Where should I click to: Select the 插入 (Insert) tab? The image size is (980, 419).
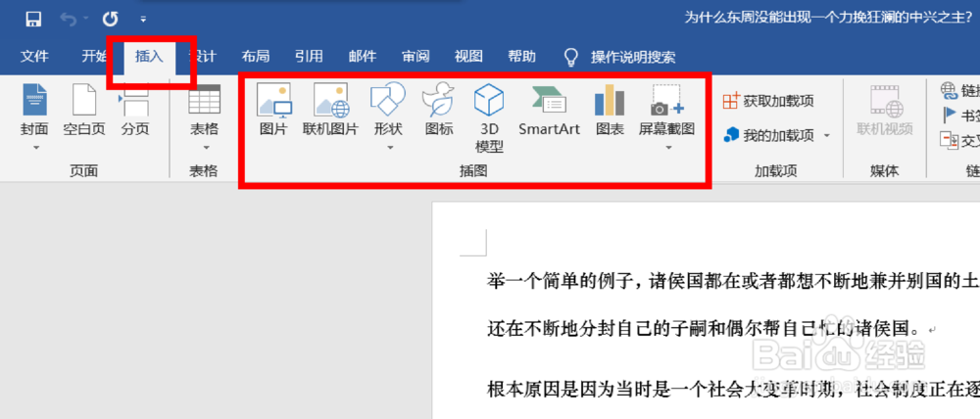[149, 57]
